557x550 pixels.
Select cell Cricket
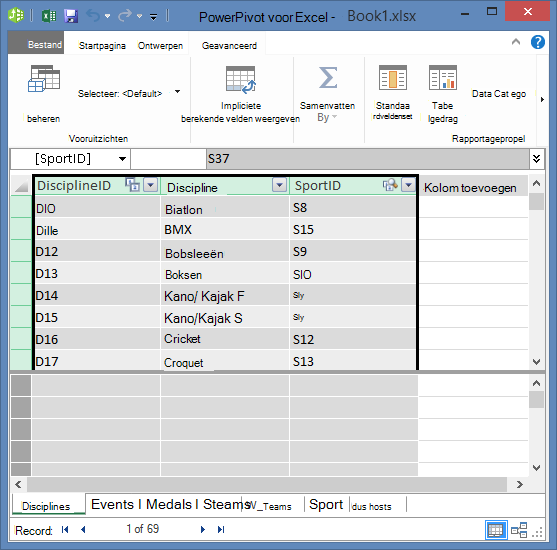coord(225,339)
